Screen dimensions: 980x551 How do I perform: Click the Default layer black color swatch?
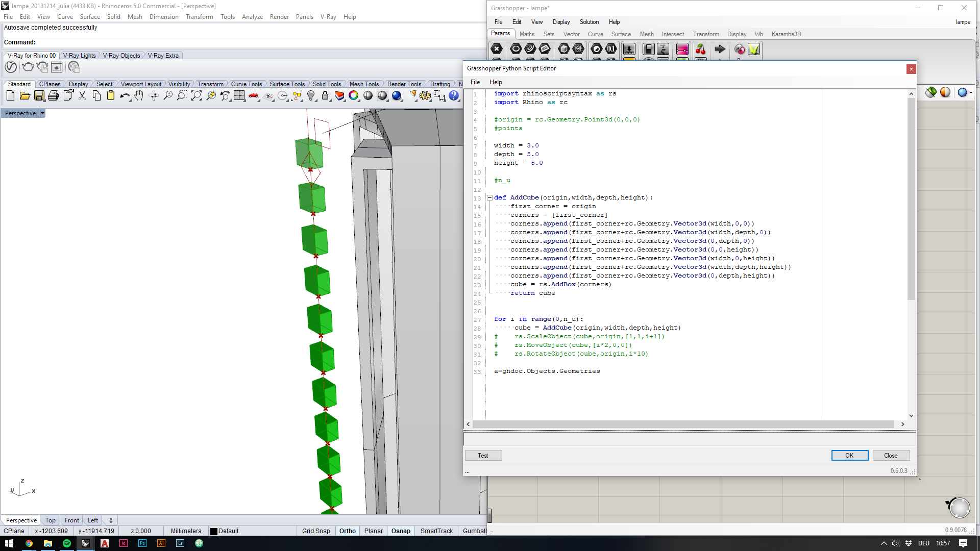pyautogui.click(x=214, y=531)
